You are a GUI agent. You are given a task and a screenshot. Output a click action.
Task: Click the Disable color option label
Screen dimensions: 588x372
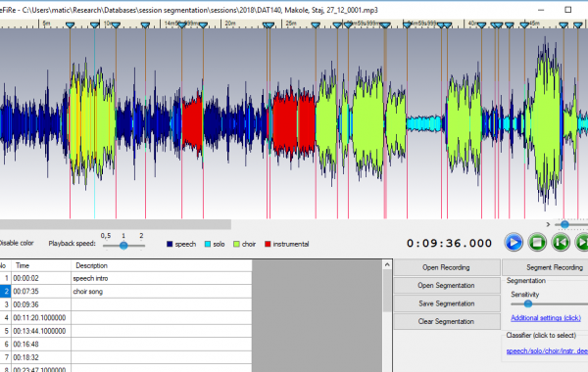coord(17,243)
